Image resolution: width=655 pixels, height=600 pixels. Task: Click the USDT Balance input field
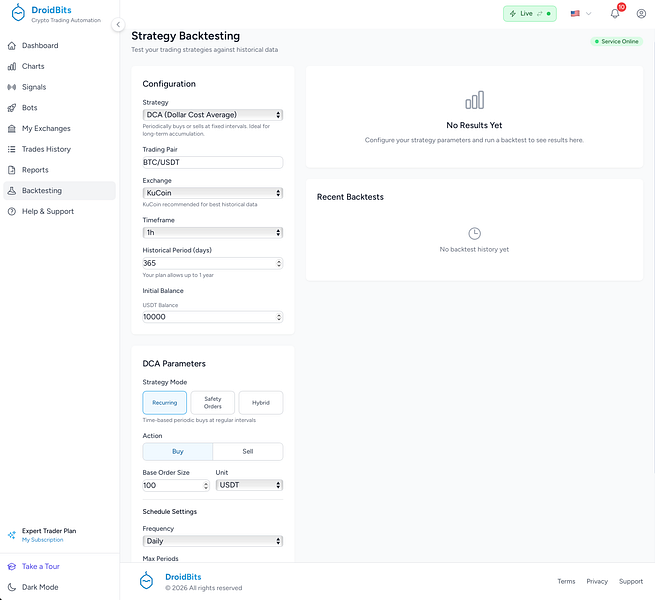213,317
